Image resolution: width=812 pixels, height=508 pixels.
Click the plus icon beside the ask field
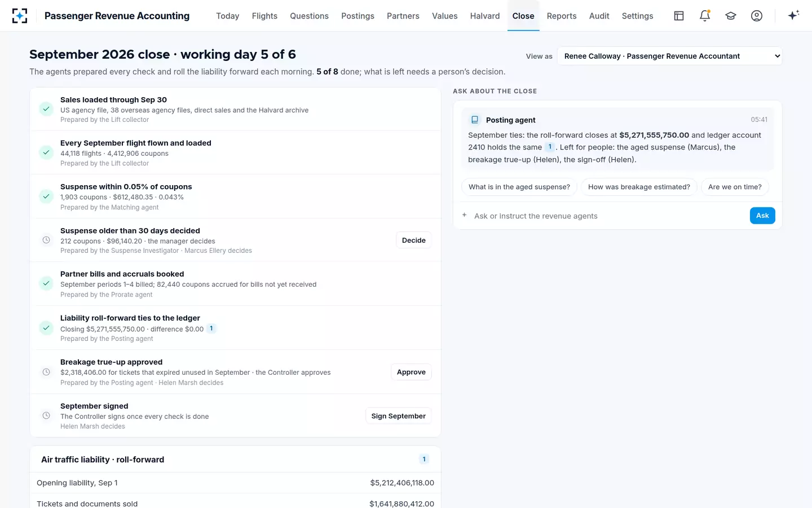pyautogui.click(x=465, y=215)
